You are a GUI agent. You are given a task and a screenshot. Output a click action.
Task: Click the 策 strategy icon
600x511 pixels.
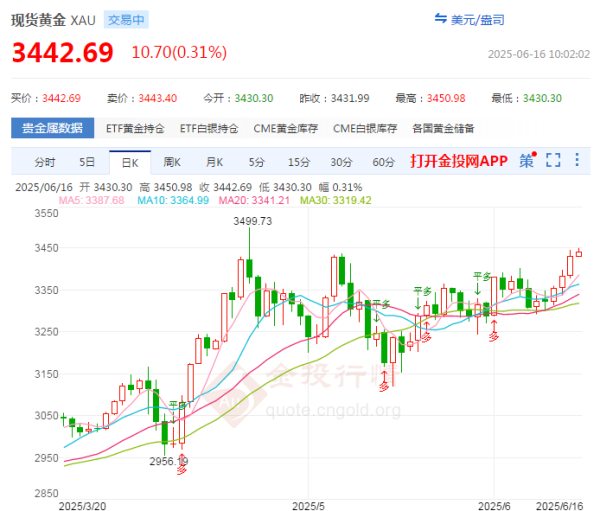click(x=528, y=160)
